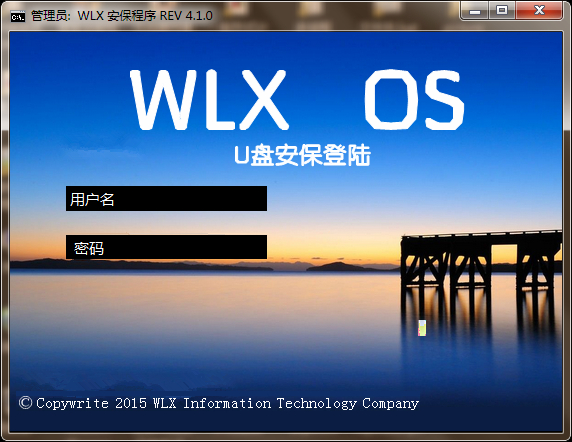572x442 pixels.
Task: Click the 密码 label text
Action: click(x=89, y=249)
